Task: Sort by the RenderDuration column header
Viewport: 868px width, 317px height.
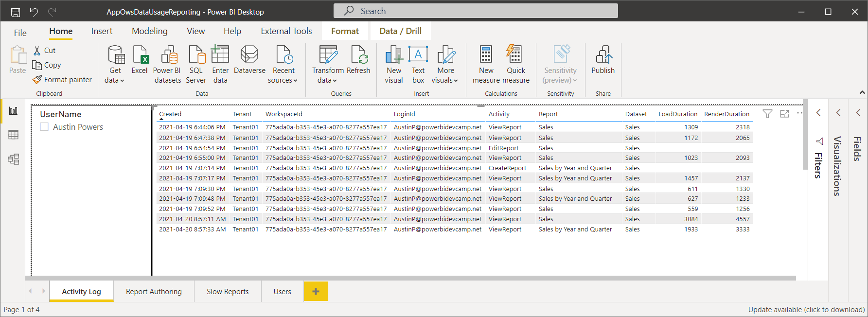Action: [726, 114]
